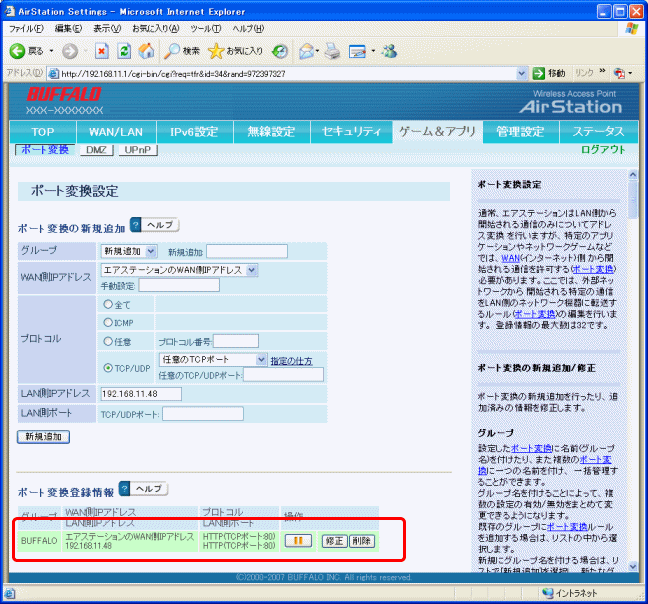Click the PDF toolbar icon beside links
The height and width of the screenshot is (604, 648).
(619, 73)
